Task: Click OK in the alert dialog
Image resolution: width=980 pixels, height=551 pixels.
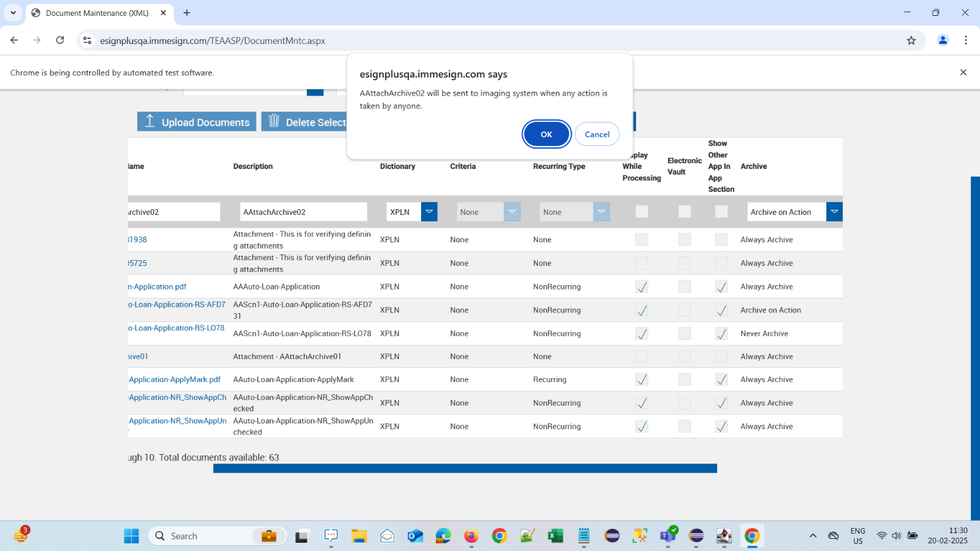Action: point(546,134)
